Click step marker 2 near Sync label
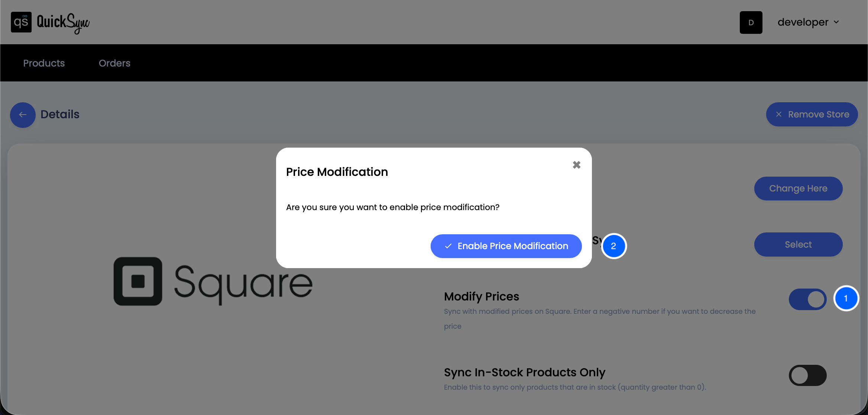868x415 pixels. pos(614,246)
